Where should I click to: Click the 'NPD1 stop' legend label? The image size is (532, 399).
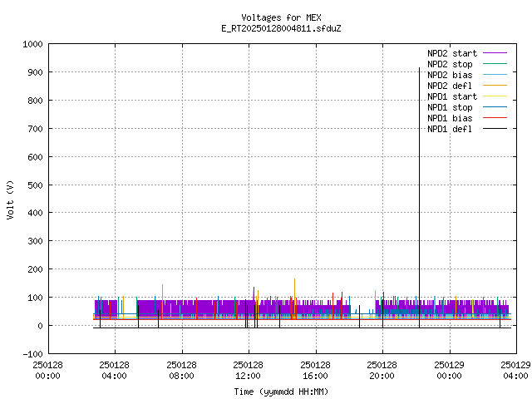[x=450, y=107]
